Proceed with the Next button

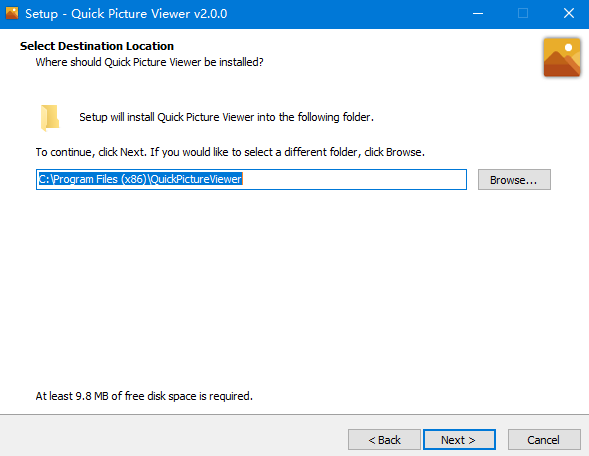pos(459,439)
